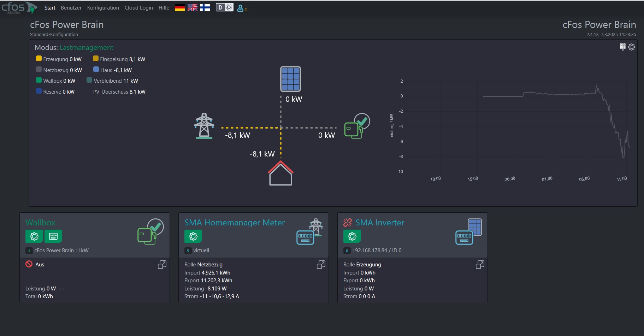Open the dashboard grid layout icon
644x336 pixels.
point(623,47)
